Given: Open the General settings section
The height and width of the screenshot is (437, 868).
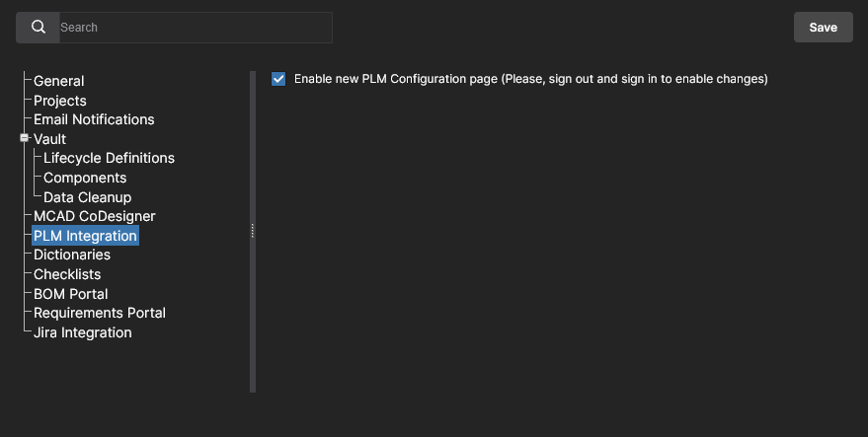Looking at the screenshot, I should coord(59,81).
